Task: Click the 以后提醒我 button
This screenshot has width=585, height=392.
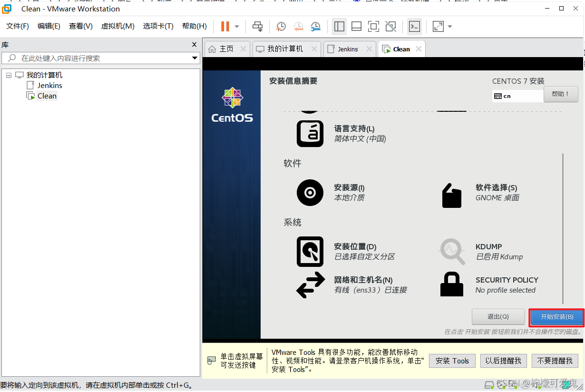Action: (503, 361)
